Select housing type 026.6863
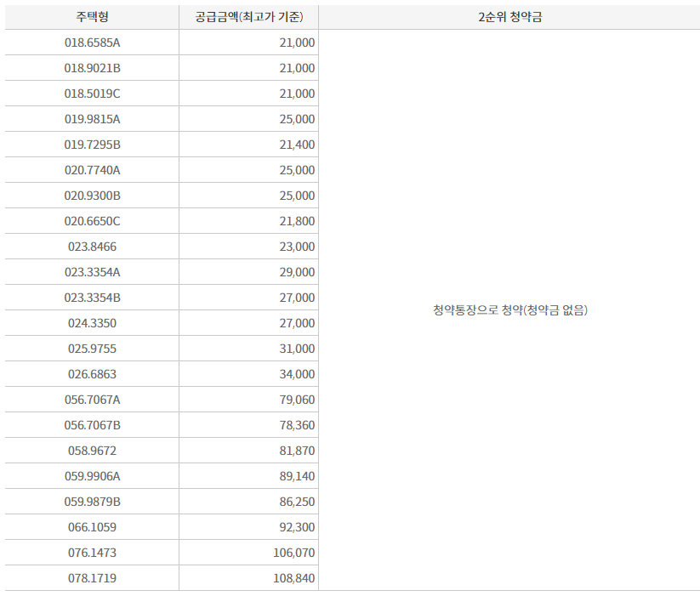 pos(92,374)
